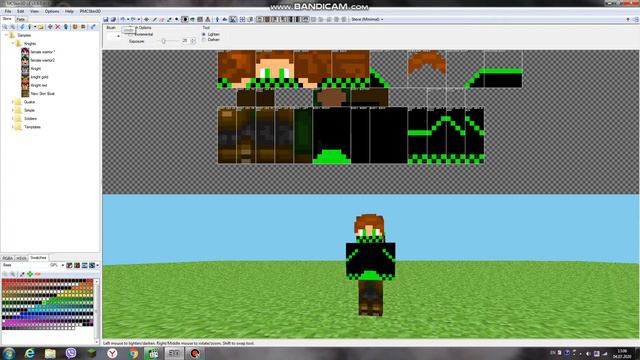The width and height of the screenshot is (640, 360).
Task: Select the Dropper tool
Action: pos(169,19)
